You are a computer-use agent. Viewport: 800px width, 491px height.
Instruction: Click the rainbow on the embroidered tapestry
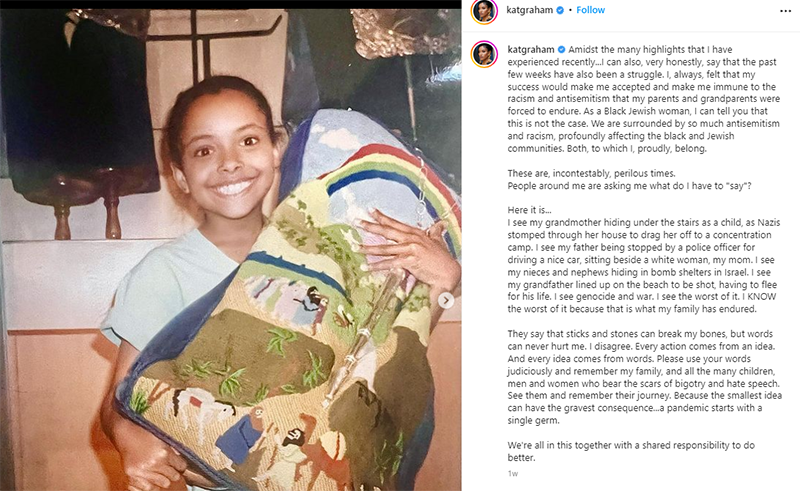(x=388, y=179)
